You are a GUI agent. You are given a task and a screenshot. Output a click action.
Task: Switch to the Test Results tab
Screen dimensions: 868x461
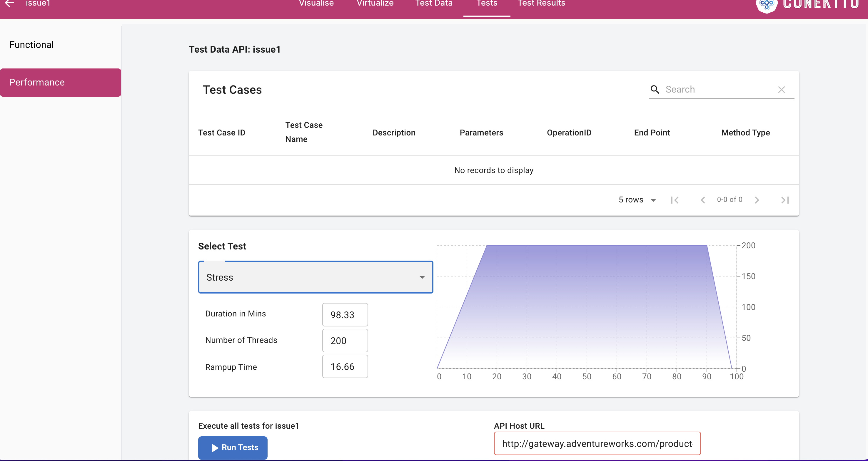541,3
